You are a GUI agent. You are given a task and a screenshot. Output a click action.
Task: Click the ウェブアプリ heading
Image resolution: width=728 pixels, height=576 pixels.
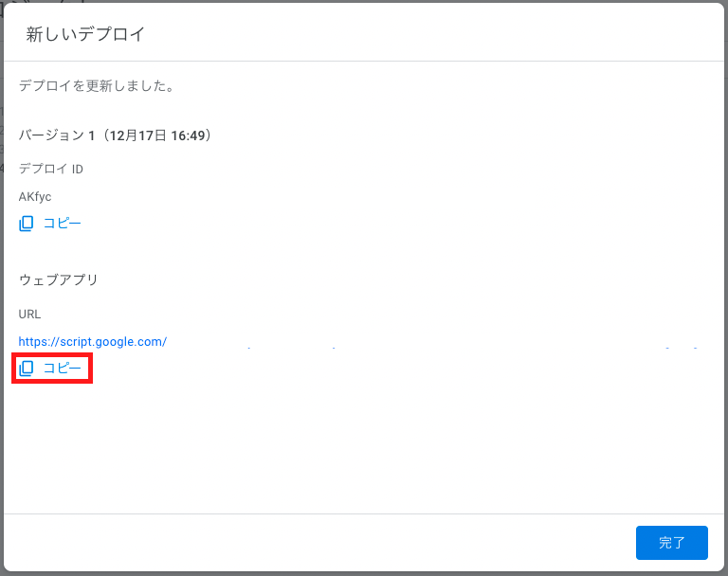59,279
